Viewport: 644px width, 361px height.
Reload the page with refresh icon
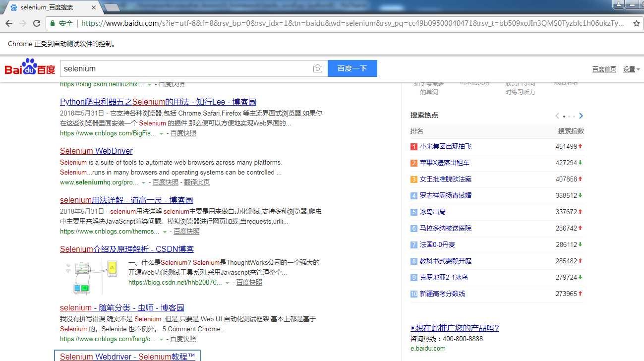(x=37, y=23)
